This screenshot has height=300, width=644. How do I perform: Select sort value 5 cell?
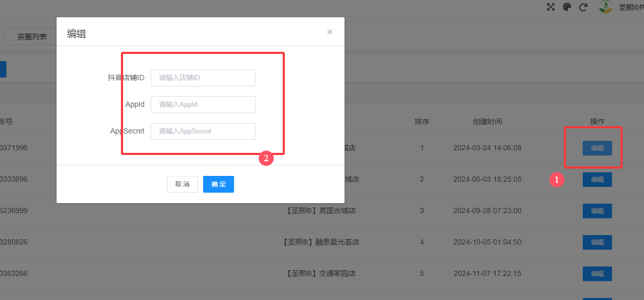click(422, 274)
